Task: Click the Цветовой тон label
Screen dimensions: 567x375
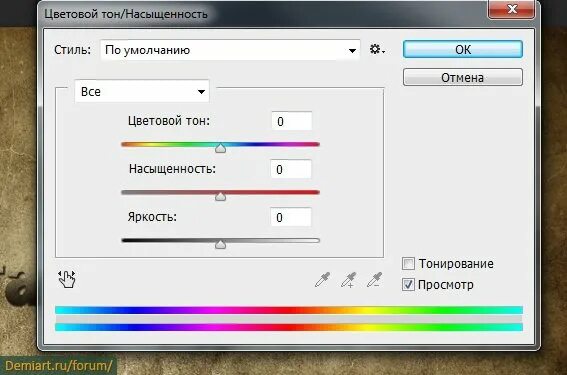Action: 169,121
